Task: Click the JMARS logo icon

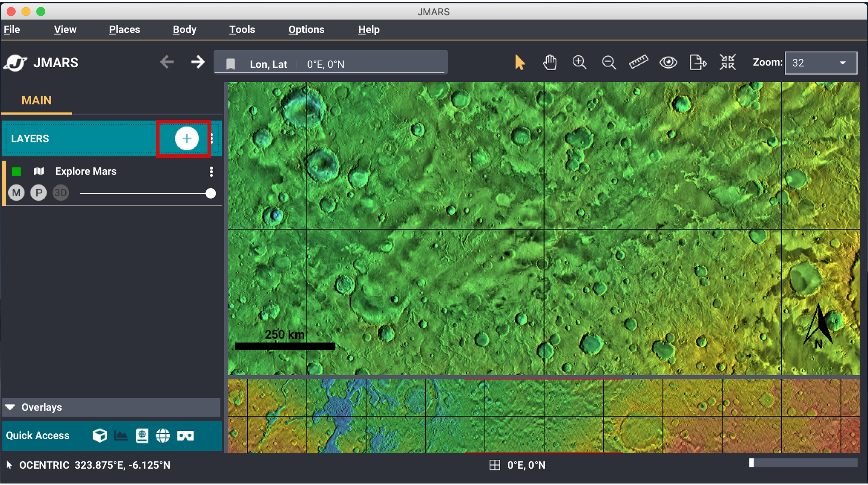Action: click(x=15, y=62)
